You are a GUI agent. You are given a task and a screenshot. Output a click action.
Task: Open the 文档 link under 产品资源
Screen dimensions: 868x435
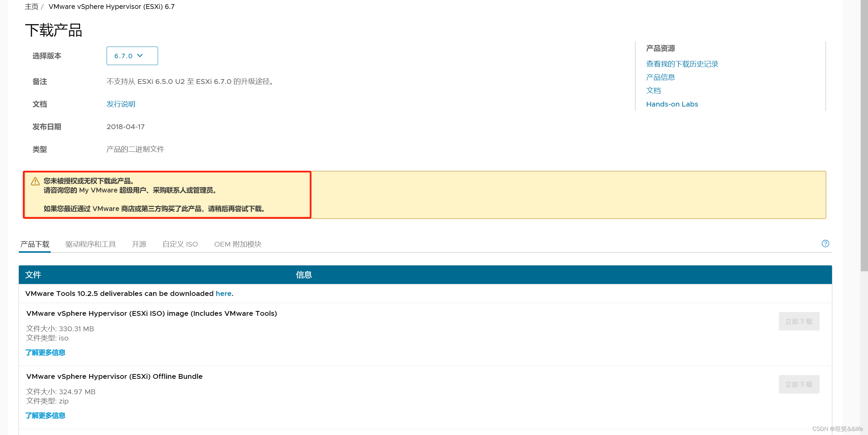653,91
